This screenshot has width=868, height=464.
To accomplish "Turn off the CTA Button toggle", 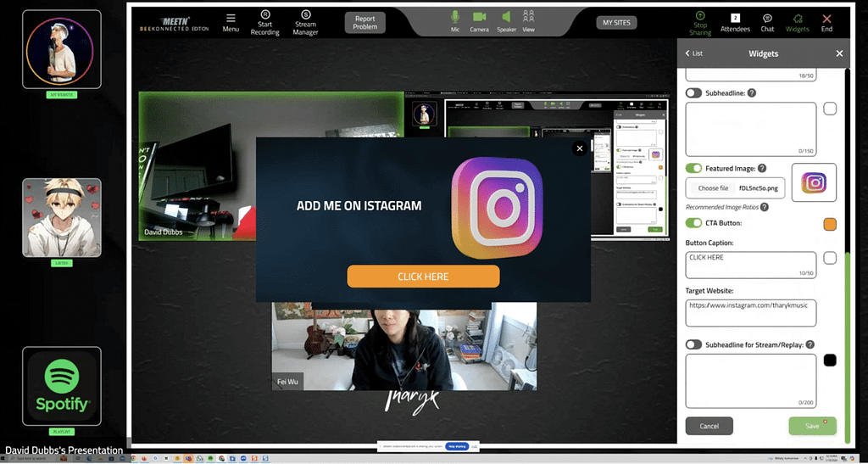I will click(x=693, y=223).
